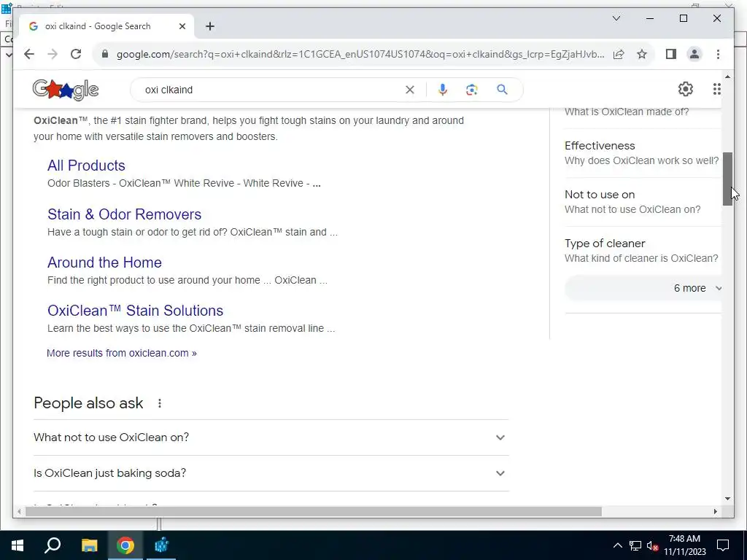Click the vertical scrollbar down arrow
747x560 pixels.
click(727, 499)
